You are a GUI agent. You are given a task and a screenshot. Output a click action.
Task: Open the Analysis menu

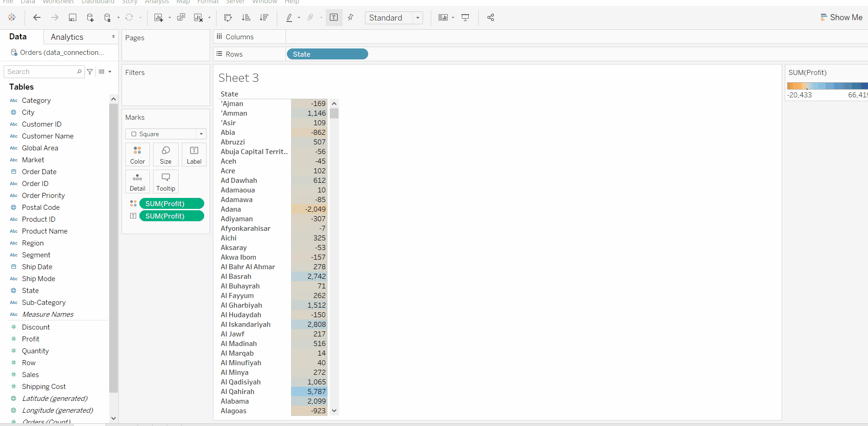click(x=157, y=2)
